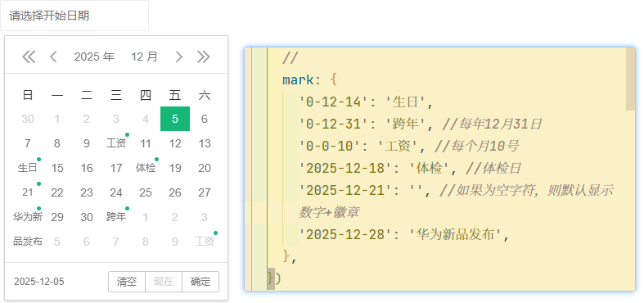This screenshot has width=644, height=303.
Task: Select date 20 in the calendar
Action: click(x=205, y=168)
